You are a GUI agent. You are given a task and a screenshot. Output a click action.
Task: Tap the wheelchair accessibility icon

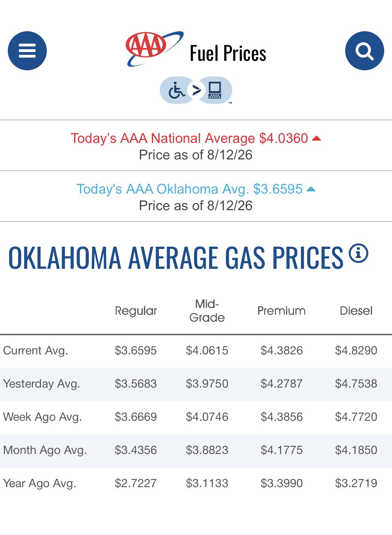coord(176,90)
